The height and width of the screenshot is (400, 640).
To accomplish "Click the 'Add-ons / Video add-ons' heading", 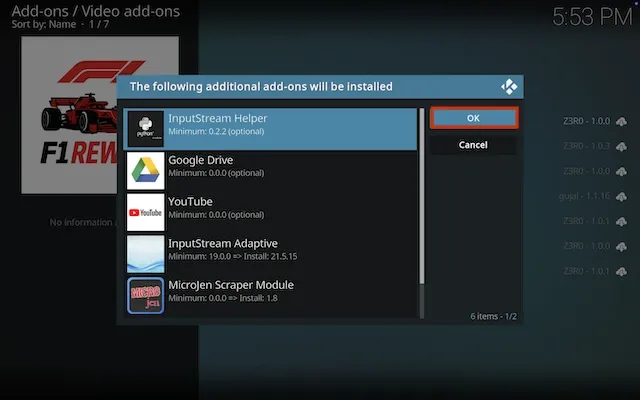I will pyautogui.click(x=96, y=11).
